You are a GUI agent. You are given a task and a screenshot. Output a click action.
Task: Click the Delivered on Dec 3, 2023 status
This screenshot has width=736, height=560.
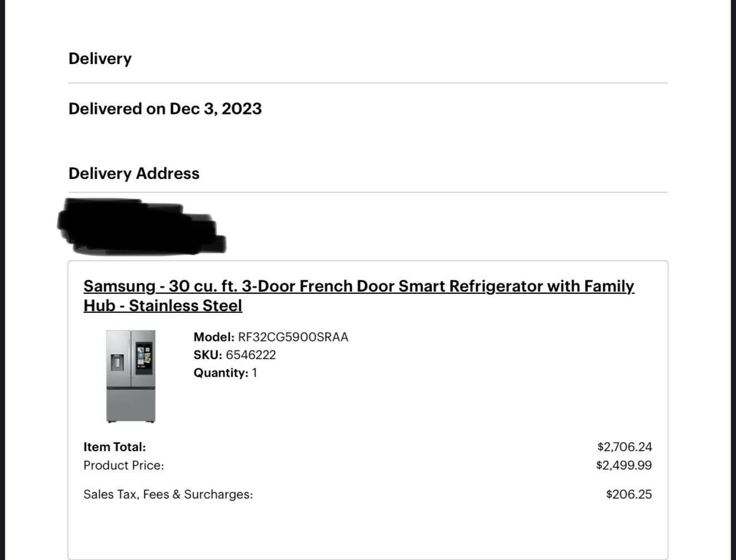pos(165,109)
